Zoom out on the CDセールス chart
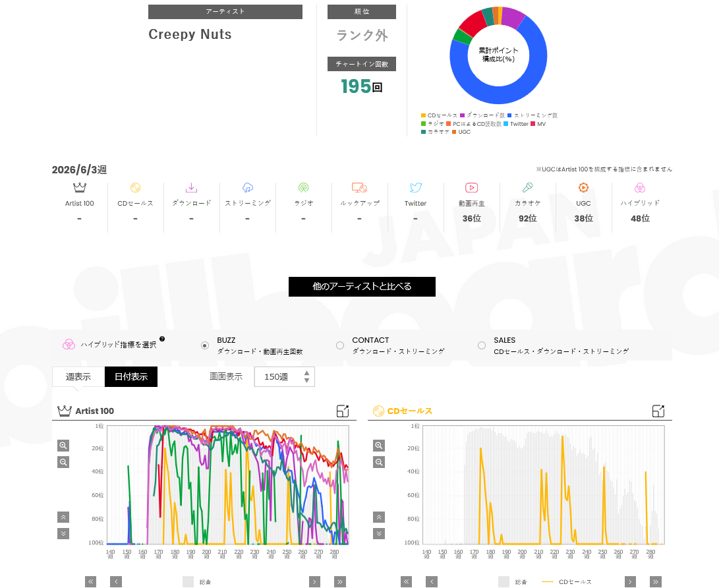This screenshot has height=588, width=719. (379, 462)
